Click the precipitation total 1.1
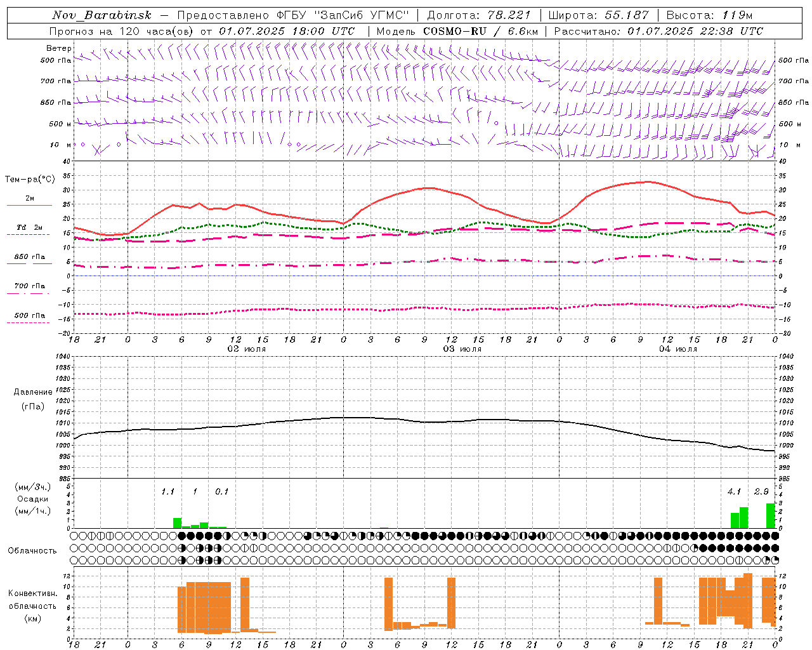Image resolution: width=812 pixels, height=650 pixels. coord(167,491)
